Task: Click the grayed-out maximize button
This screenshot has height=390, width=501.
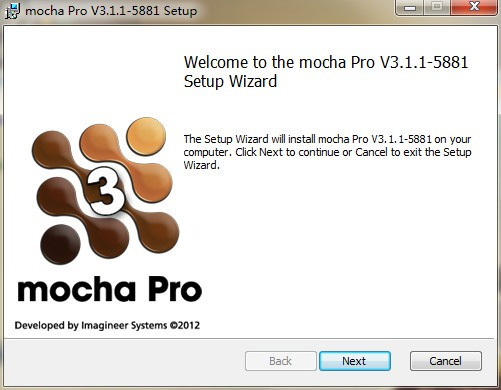Action: pyautogui.click(x=437, y=7)
